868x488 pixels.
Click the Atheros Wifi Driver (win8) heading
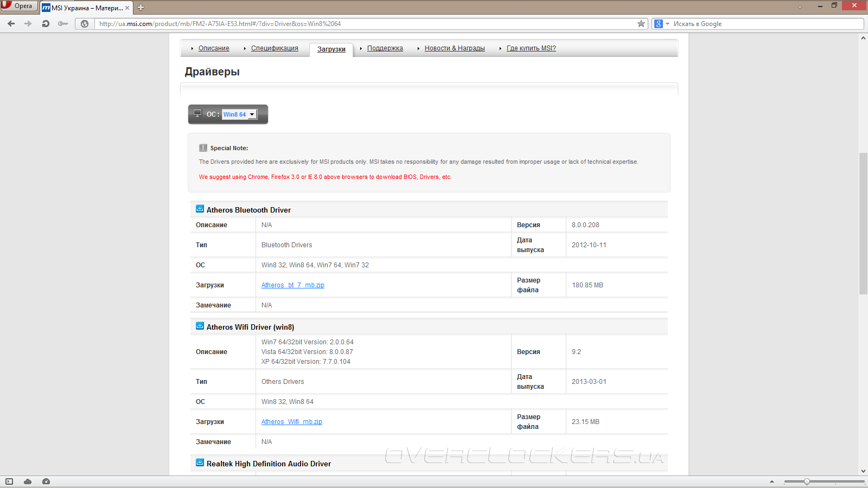[250, 327]
